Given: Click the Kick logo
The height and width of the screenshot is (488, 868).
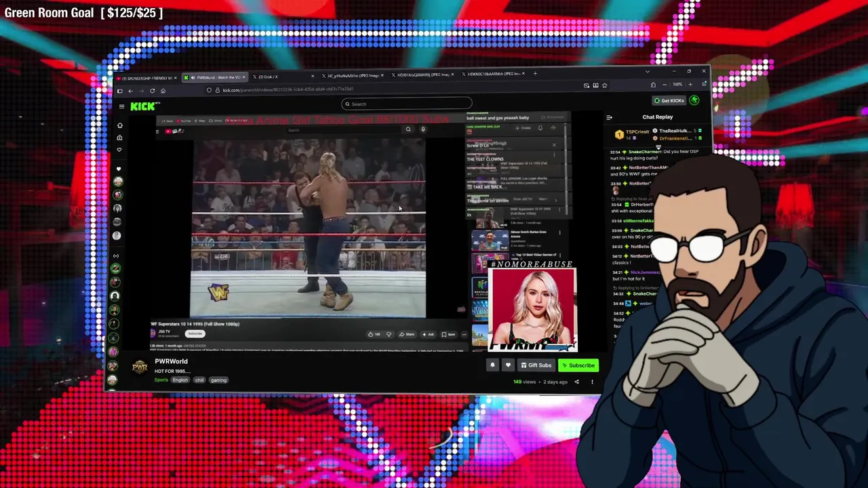Looking at the screenshot, I should click(x=144, y=106).
